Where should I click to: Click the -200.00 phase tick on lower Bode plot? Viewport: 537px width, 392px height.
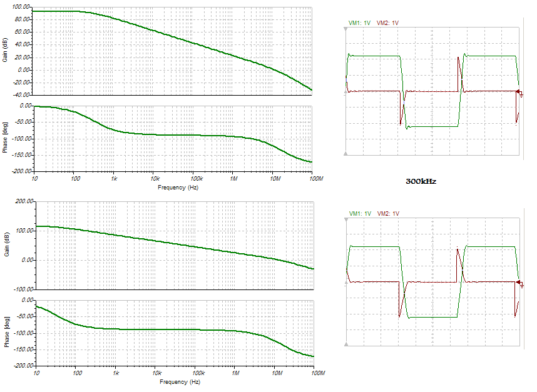pyautogui.click(x=23, y=366)
